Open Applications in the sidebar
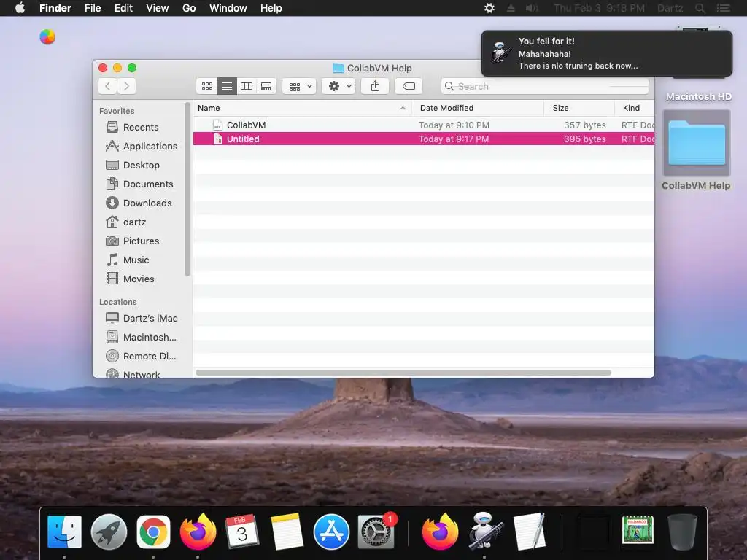Viewport: 747px width, 560px height. coord(141,146)
